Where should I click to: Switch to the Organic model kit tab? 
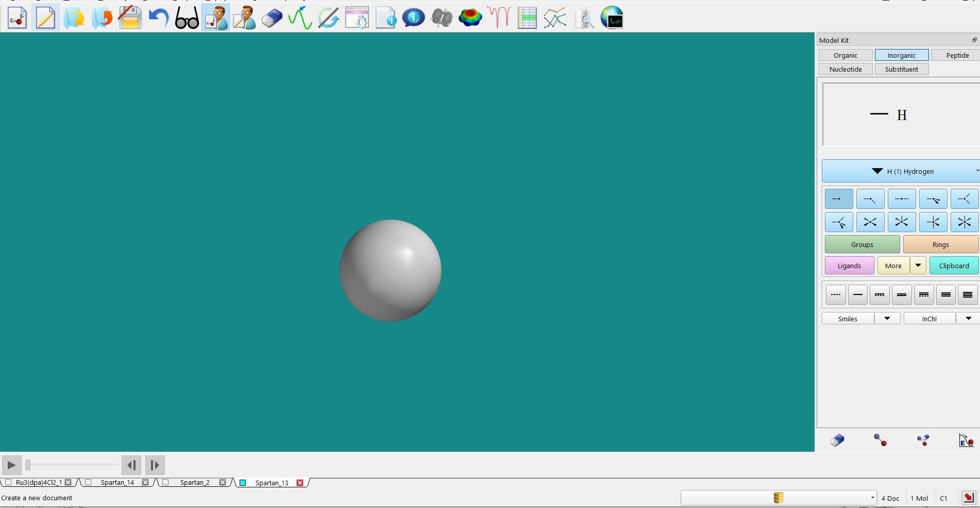point(846,55)
